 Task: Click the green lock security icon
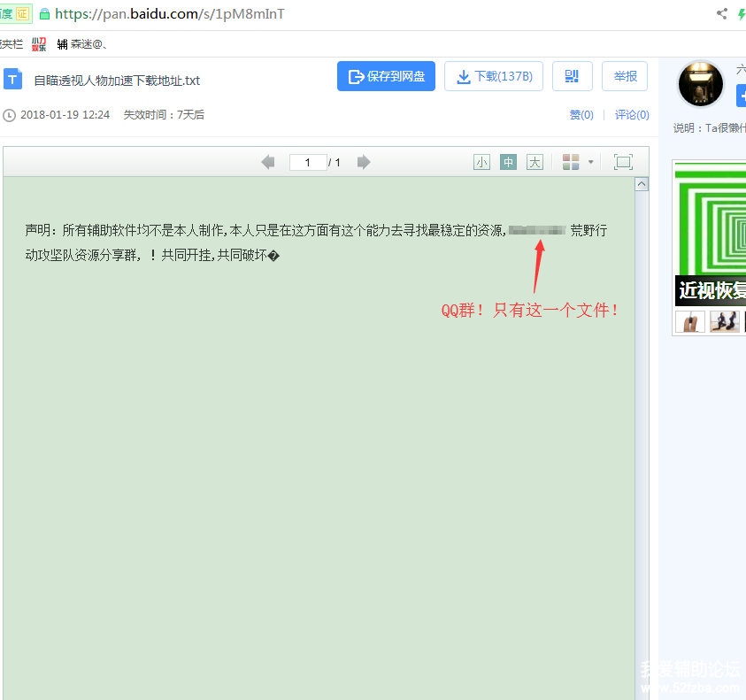pos(45,14)
